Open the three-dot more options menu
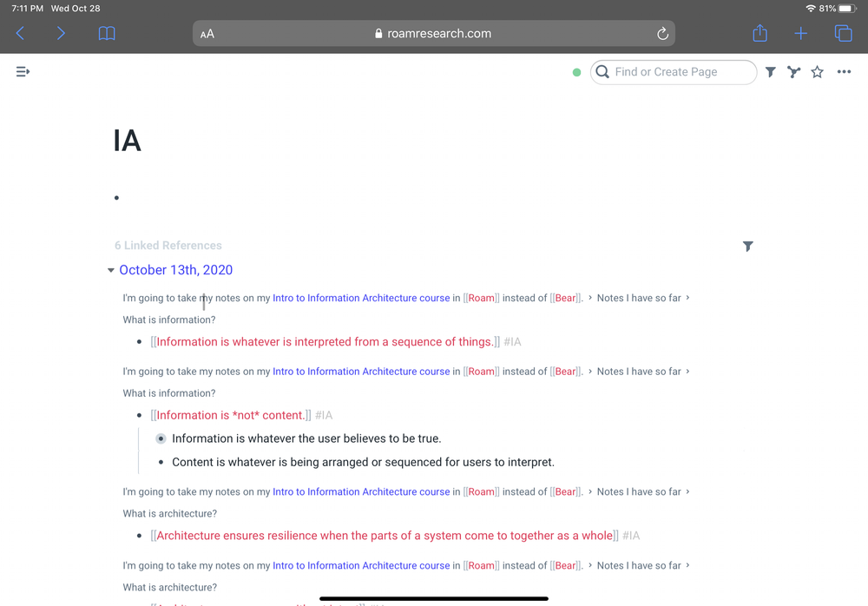This screenshot has height=606, width=868. click(844, 71)
